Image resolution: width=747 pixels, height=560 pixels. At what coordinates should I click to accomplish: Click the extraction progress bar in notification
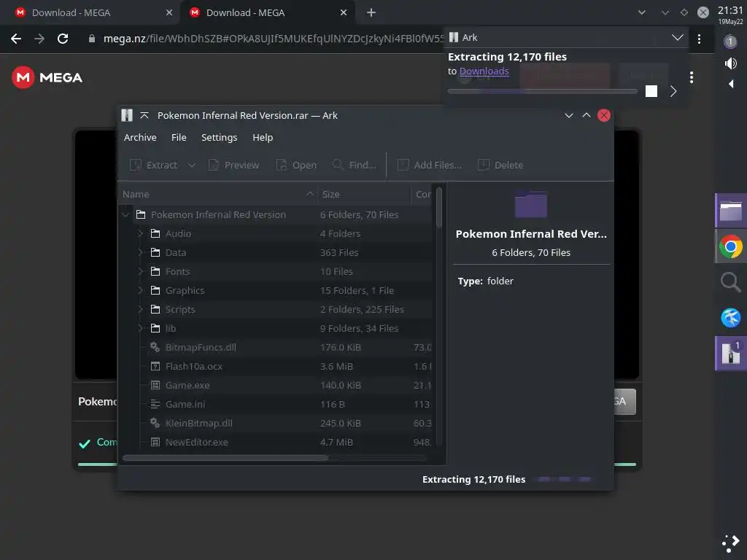(x=542, y=91)
